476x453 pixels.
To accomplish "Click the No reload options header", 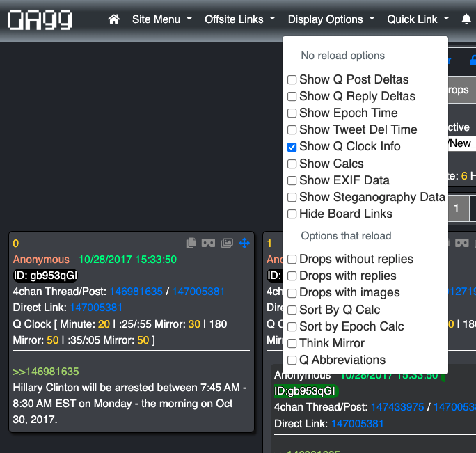I will click(x=342, y=56).
